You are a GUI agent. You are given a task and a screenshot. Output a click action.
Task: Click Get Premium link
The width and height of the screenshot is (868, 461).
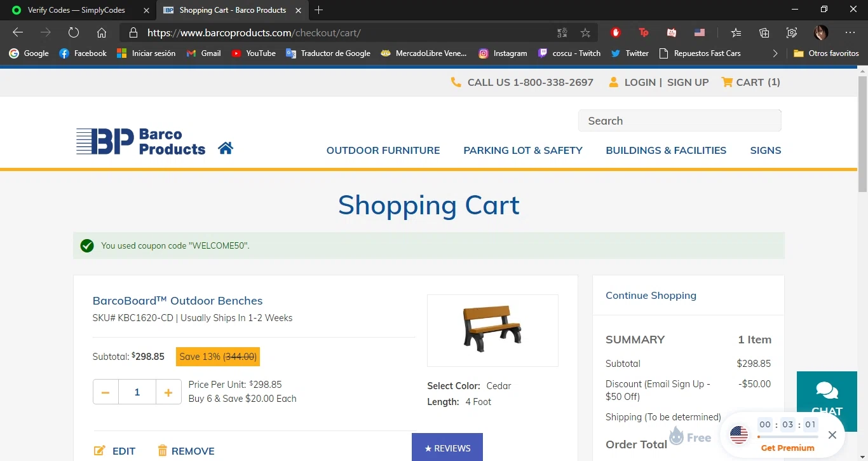[787, 448]
